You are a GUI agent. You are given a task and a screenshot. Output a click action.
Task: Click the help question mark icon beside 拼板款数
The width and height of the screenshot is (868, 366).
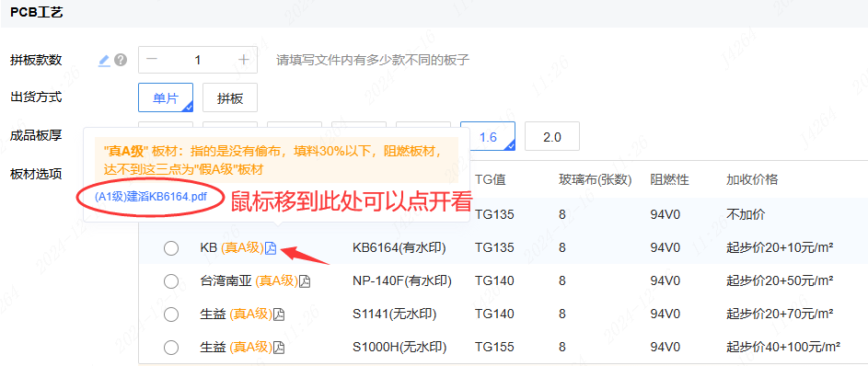pos(121,61)
